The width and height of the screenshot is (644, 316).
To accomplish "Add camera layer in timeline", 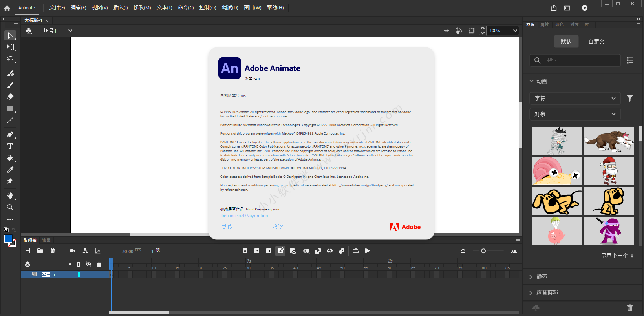I will click(x=73, y=251).
